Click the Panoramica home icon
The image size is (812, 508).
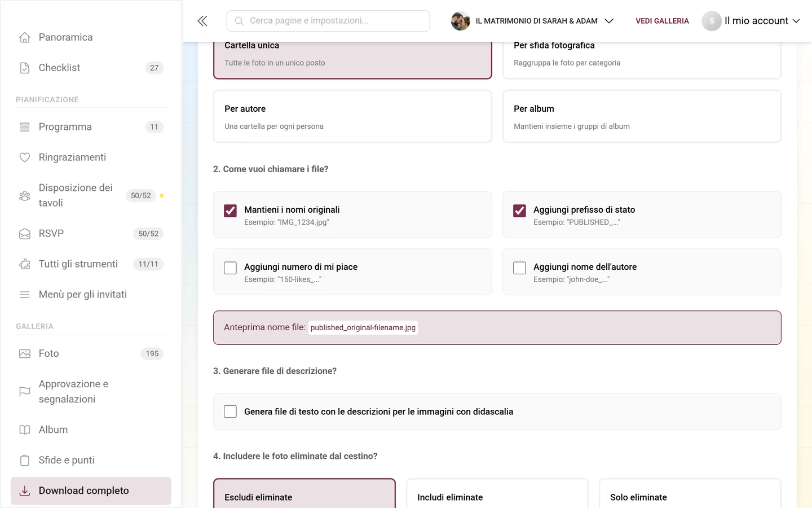[x=25, y=37]
